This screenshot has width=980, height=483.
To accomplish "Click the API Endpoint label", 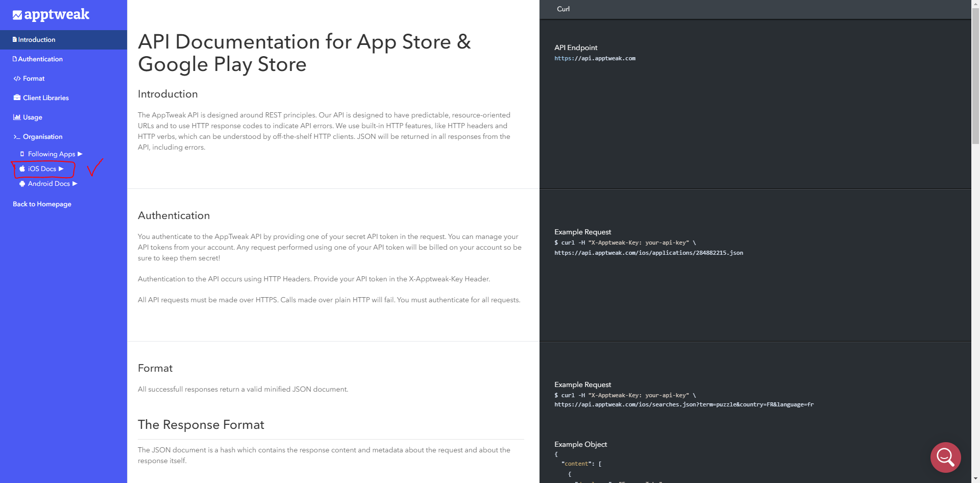I will 576,47.
